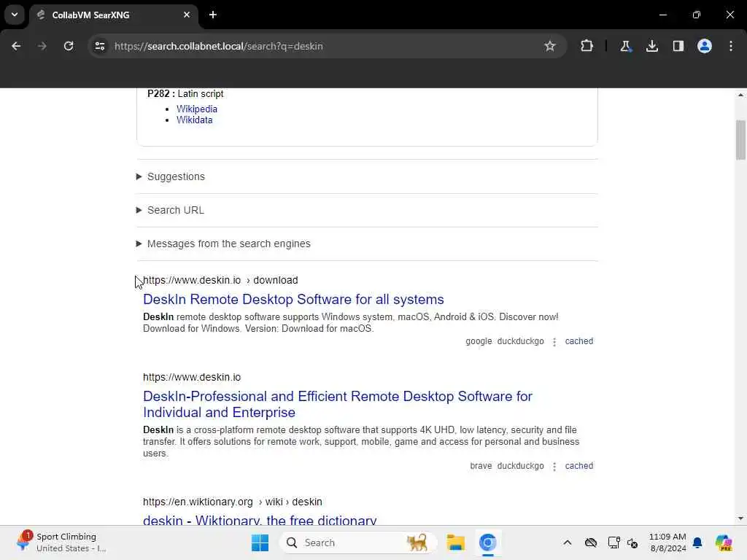Viewport: 747px width, 560px height.
Task: Open the Copilot preview icon
Action: click(724, 542)
